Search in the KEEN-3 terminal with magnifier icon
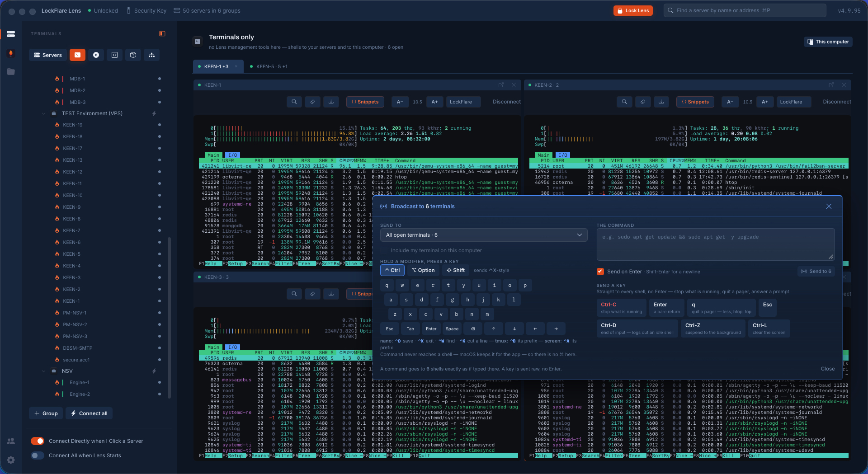The image size is (868, 474). pos(294,294)
